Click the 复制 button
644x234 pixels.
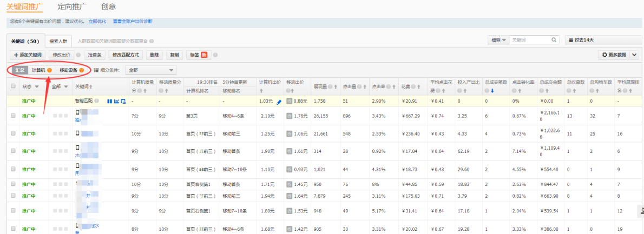click(x=175, y=55)
